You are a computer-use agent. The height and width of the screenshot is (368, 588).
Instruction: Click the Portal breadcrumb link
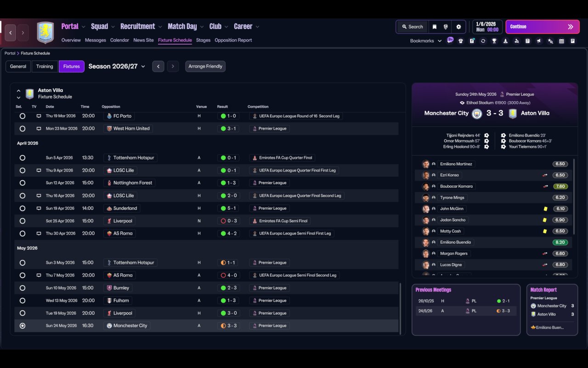tap(10, 53)
